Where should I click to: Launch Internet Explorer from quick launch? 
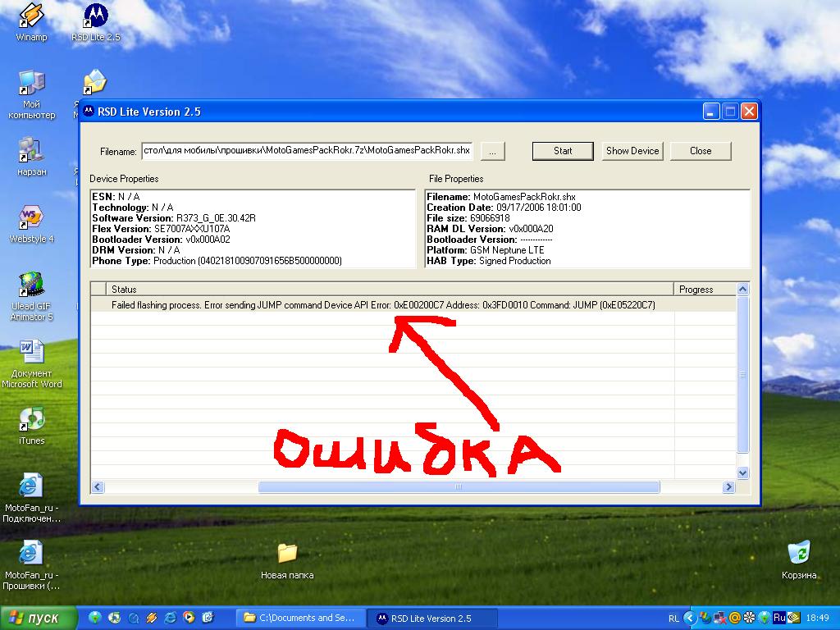point(171,619)
